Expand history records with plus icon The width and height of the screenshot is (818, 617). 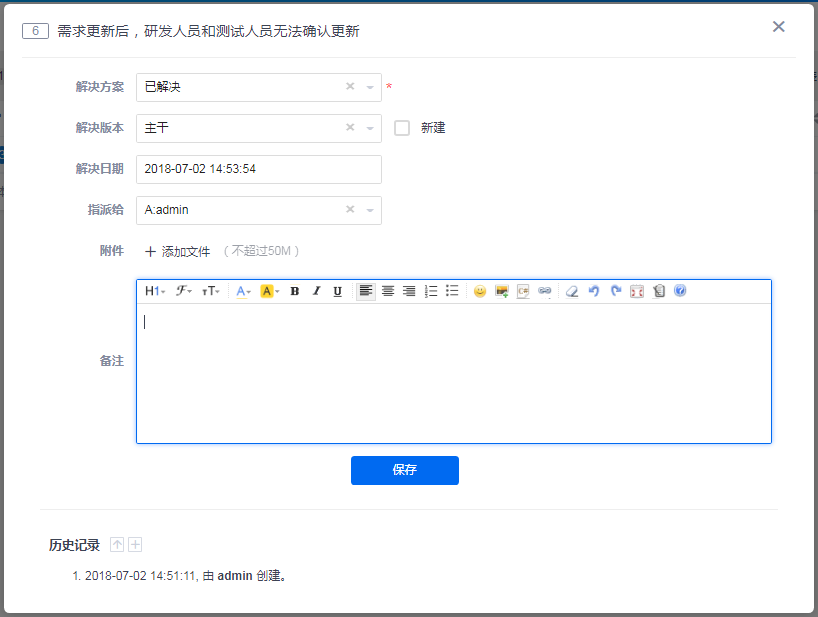pyautogui.click(x=135, y=545)
